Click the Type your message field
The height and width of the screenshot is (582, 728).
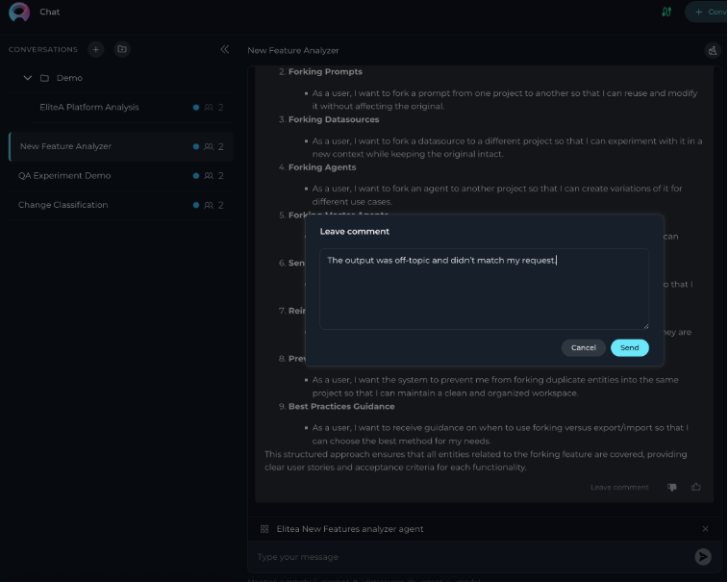pos(473,556)
